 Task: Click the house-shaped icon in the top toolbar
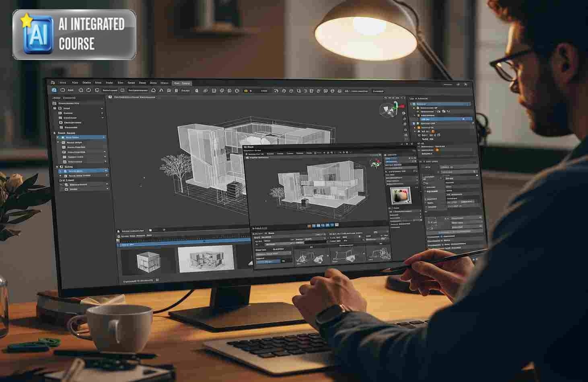(153, 90)
